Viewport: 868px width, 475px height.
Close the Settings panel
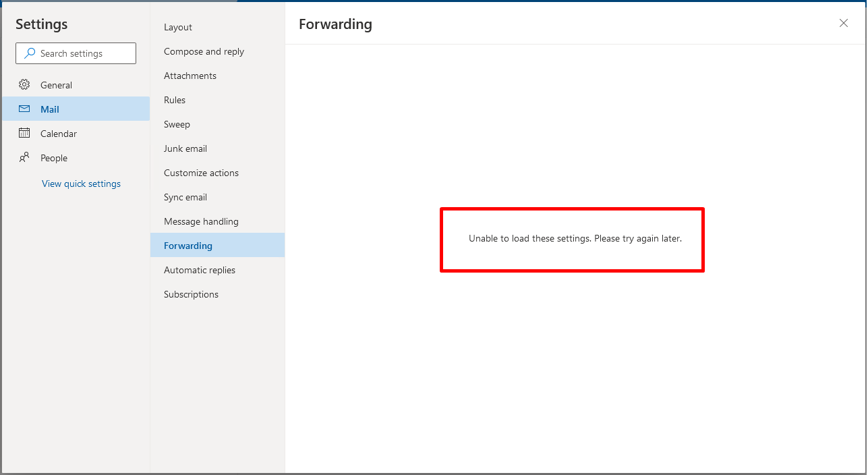click(843, 23)
